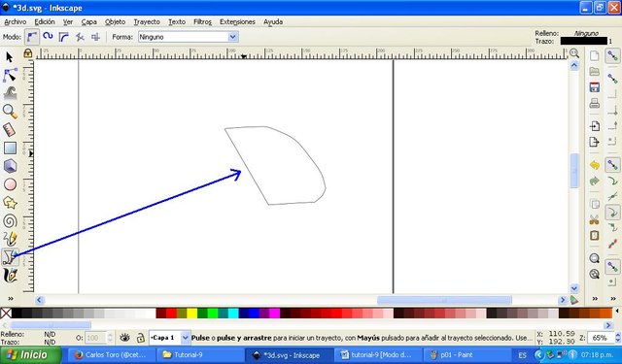Pick the yellow palette swatch
Screen dimensions: 622x364
pos(192,314)
